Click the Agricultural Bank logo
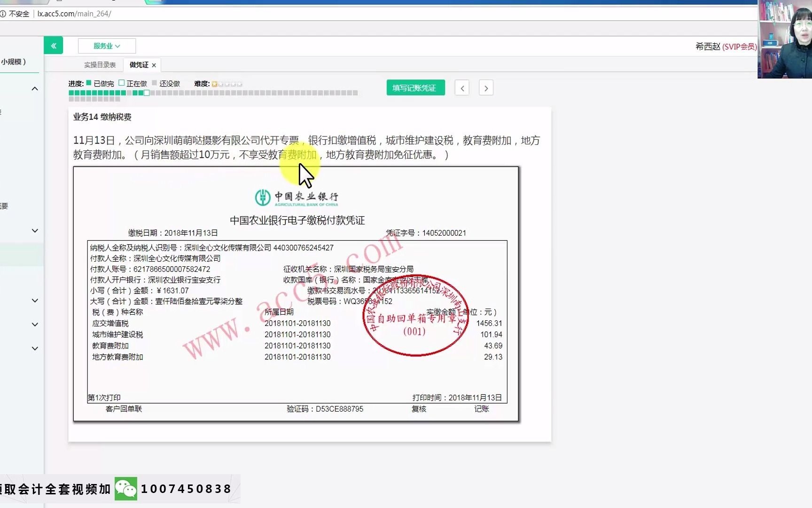The width and height of the screenshot is (812, 508). [x=297, y=198]
